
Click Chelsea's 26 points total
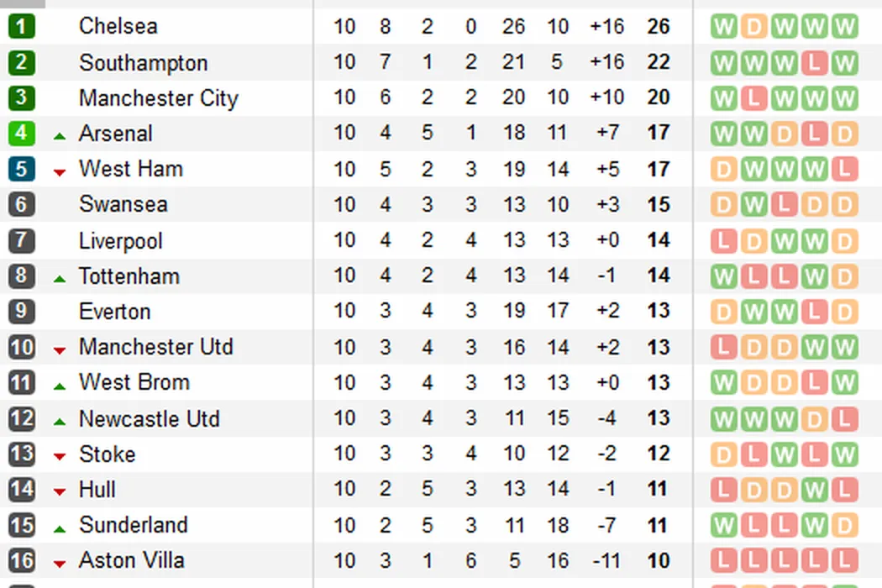[659, 26]
